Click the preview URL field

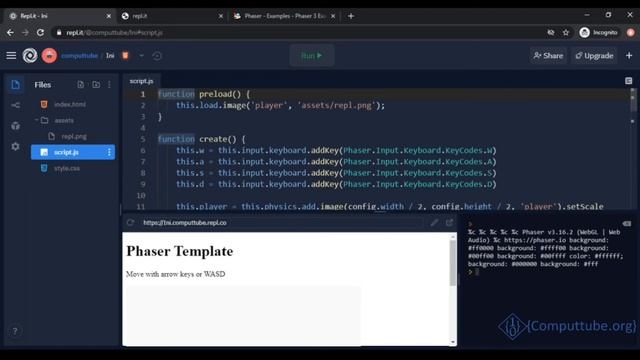click(x=282, y=222)
